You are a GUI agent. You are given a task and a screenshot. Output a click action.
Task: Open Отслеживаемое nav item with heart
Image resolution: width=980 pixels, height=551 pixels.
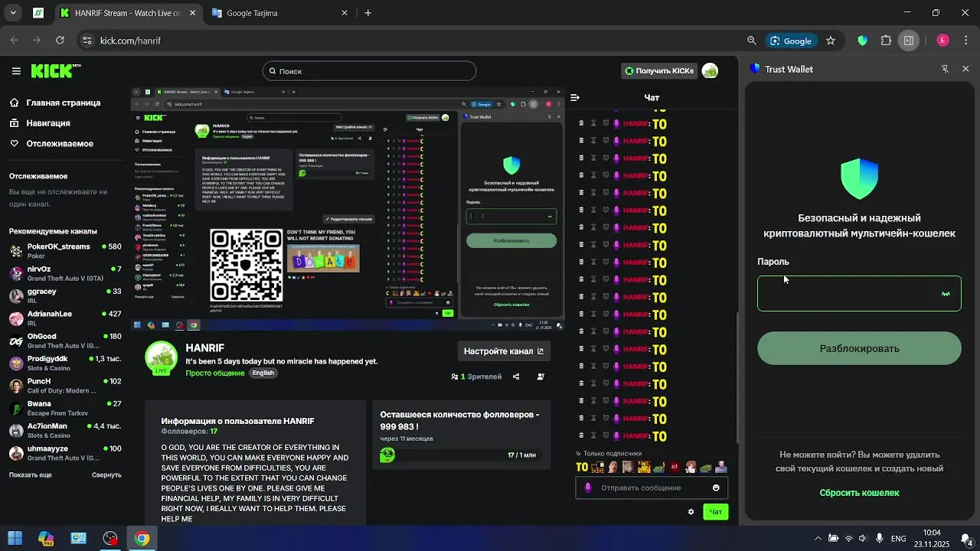[51, 144]
